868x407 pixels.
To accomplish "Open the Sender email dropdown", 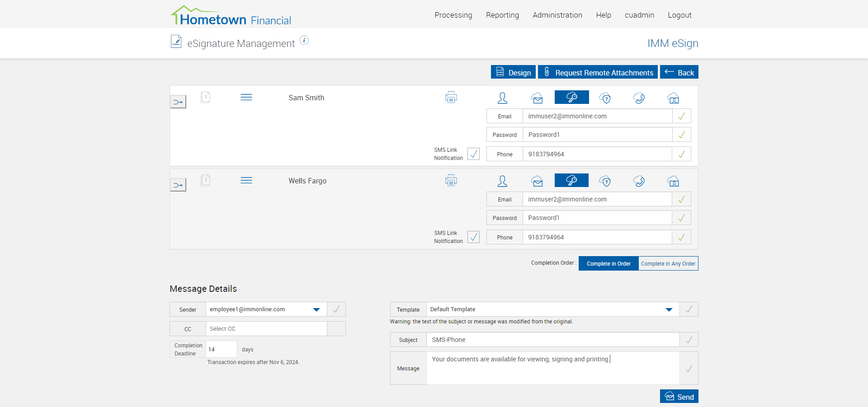I will (x=316, y=309).
